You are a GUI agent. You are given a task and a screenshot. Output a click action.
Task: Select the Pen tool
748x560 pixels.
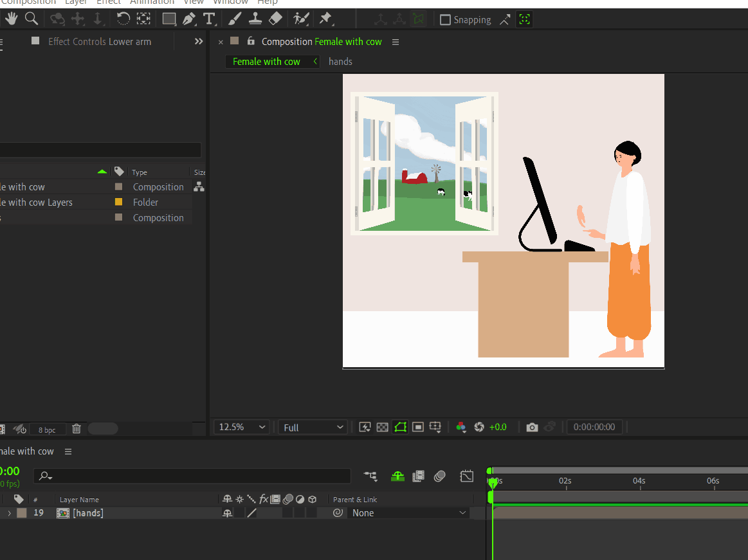click(189, 19)
